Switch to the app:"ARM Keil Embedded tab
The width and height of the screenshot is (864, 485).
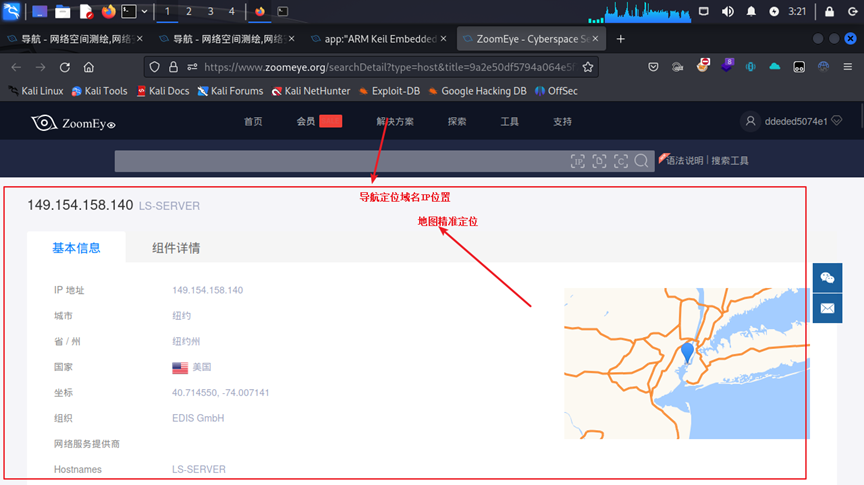pyautogui.click(x=380, y=39)
